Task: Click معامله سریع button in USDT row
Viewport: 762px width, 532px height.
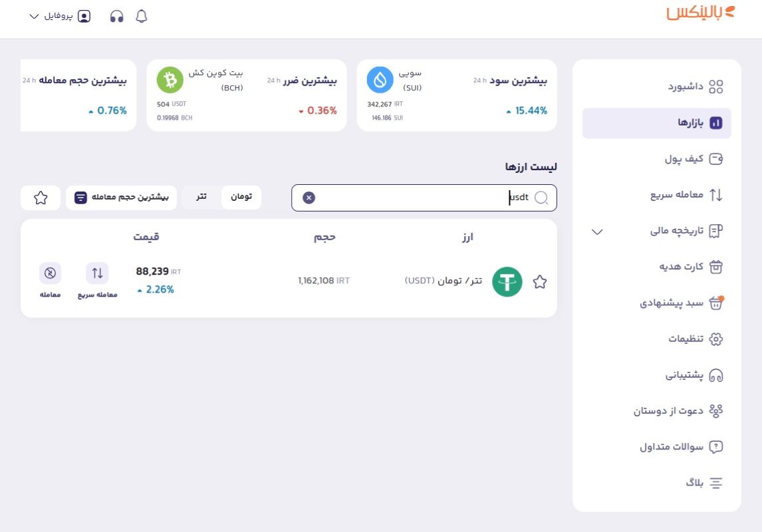Action: click(x=97, y=281)
